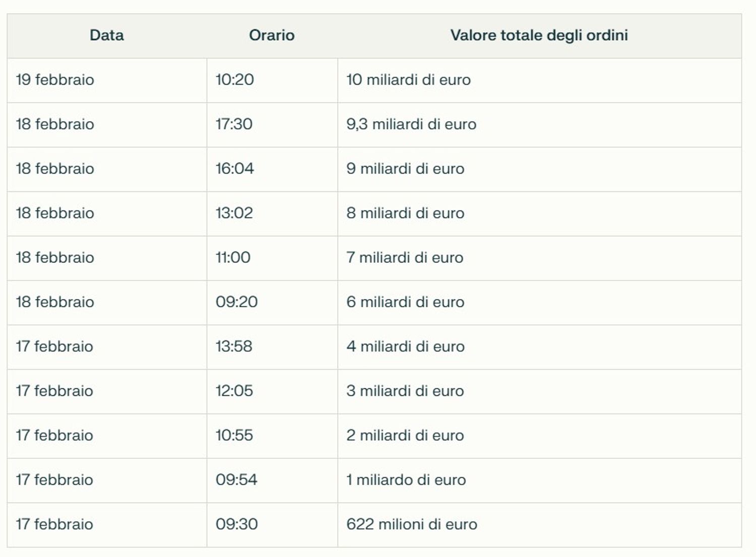The width and height of the screenshot is (756, 557).
Task: Select the 09:54 time cell
Action: tap(236, 480)
